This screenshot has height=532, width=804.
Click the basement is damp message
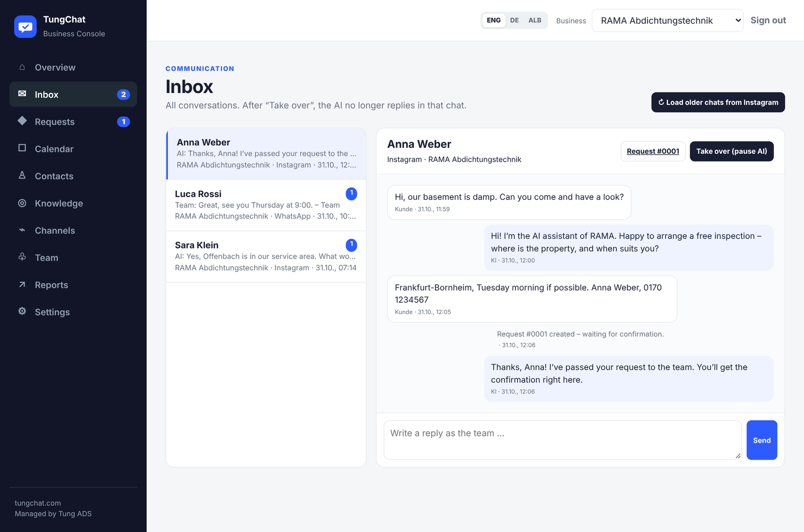point(509,202)
